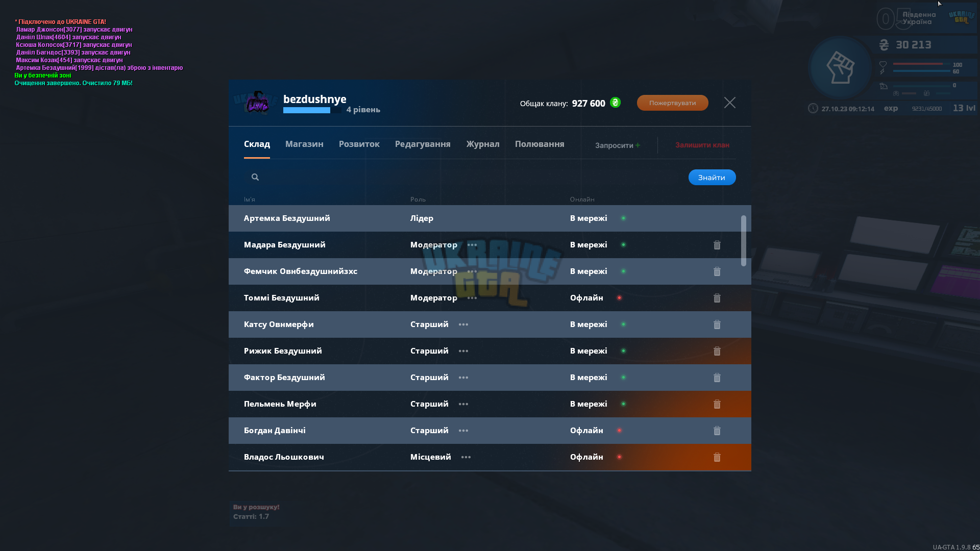980x551 pixels.
Task: Click the member list scrollbar thumb
Action: [744, 240]
